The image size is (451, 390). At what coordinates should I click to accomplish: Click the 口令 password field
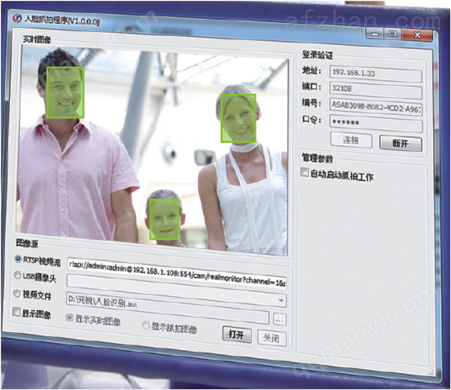376,123
